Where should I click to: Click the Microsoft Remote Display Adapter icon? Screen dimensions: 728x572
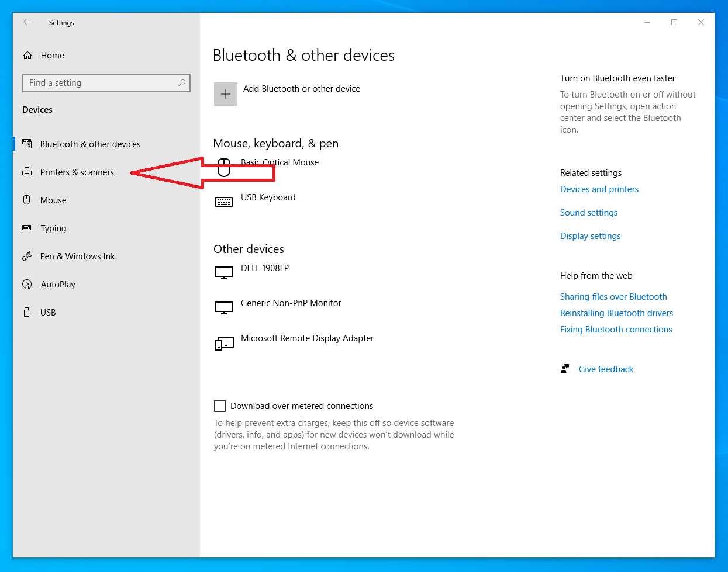click(224, 343)
